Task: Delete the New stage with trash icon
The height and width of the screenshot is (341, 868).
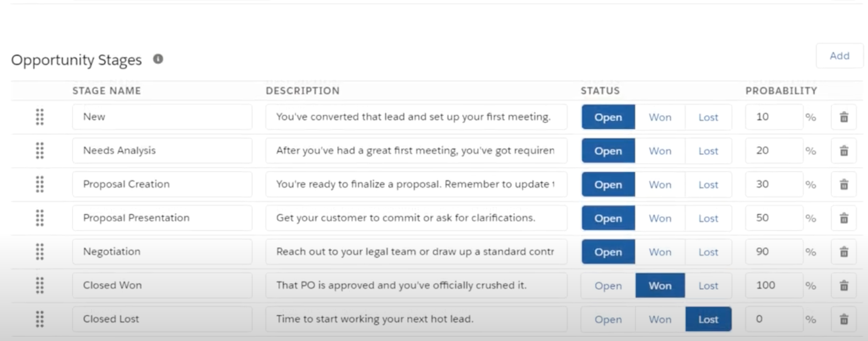Action: coord(844,117)
